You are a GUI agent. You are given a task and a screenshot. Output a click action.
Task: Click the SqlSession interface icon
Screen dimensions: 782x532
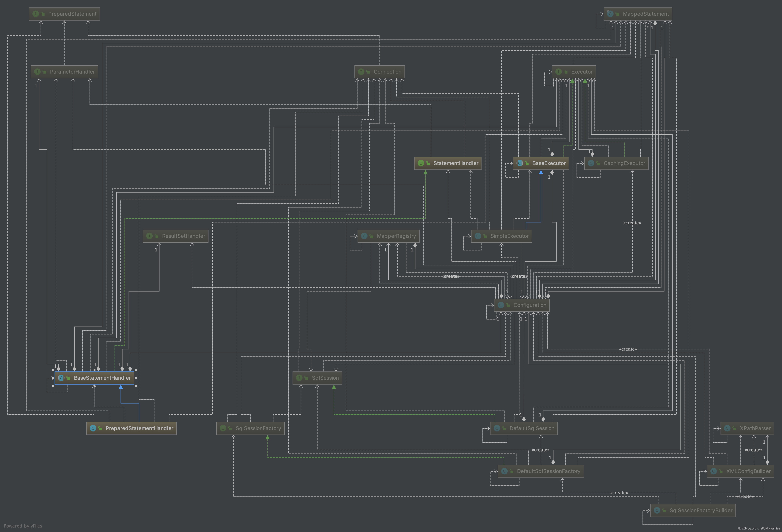pos(299,378)
